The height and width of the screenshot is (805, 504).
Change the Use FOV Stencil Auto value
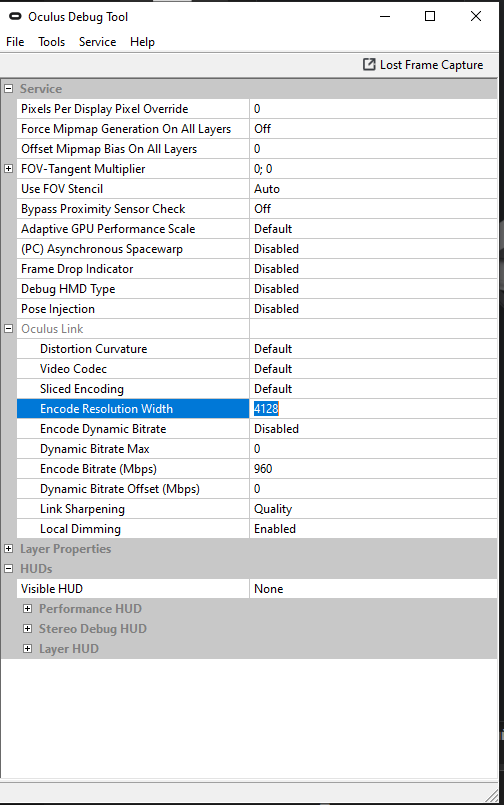[373, 189]
